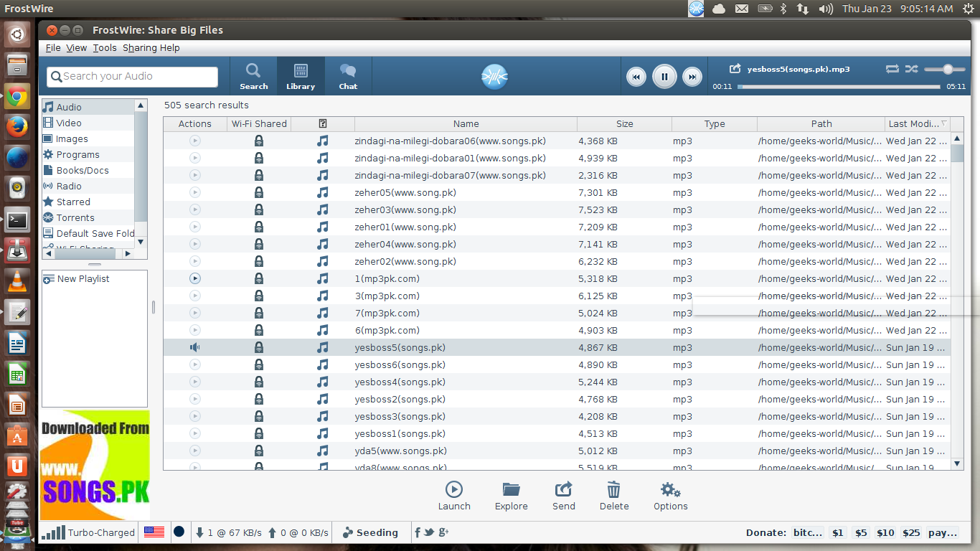
Task: Open Options settings at the bottom
Action: [670, 495]
